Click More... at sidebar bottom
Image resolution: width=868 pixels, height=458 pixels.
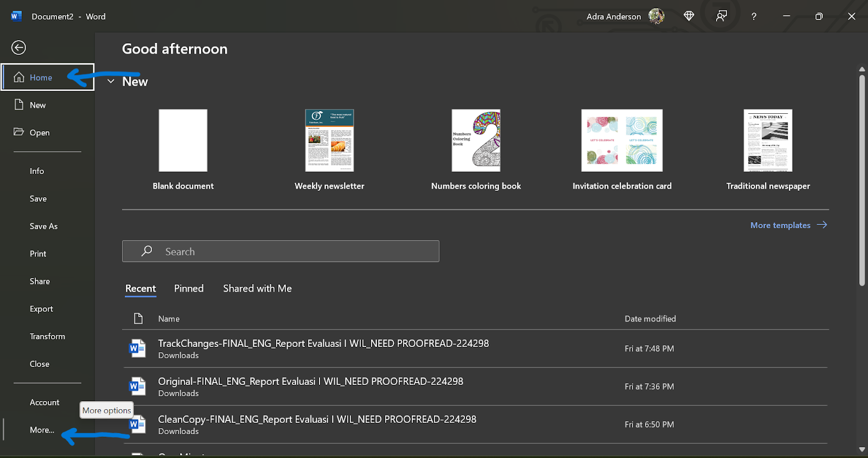coord(42,430)
